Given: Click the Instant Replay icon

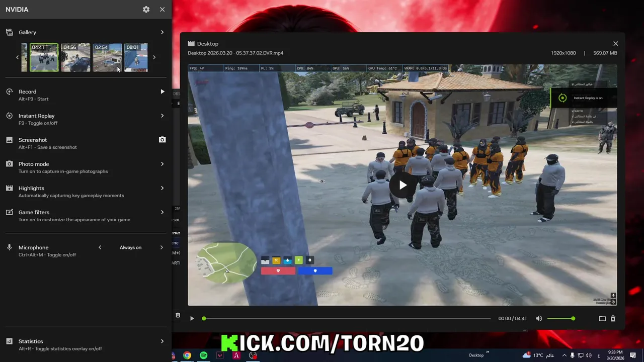Looking at the screenshot, I should 9,116.
